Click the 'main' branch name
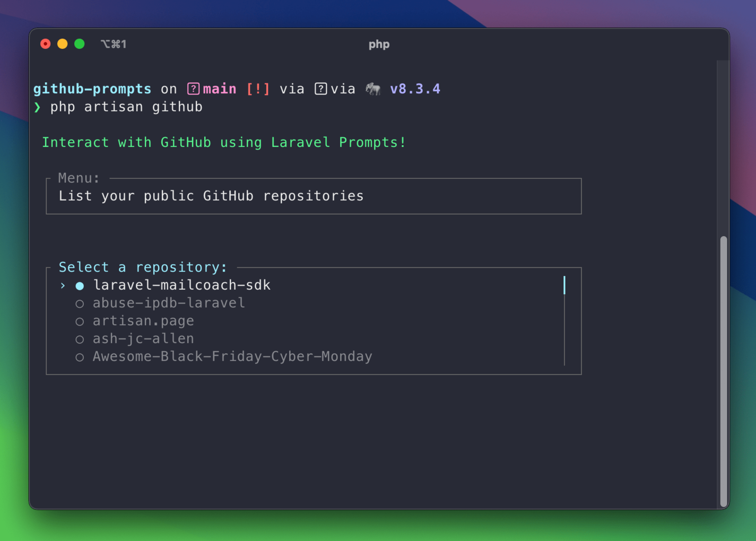 click(x=220, y=89)
